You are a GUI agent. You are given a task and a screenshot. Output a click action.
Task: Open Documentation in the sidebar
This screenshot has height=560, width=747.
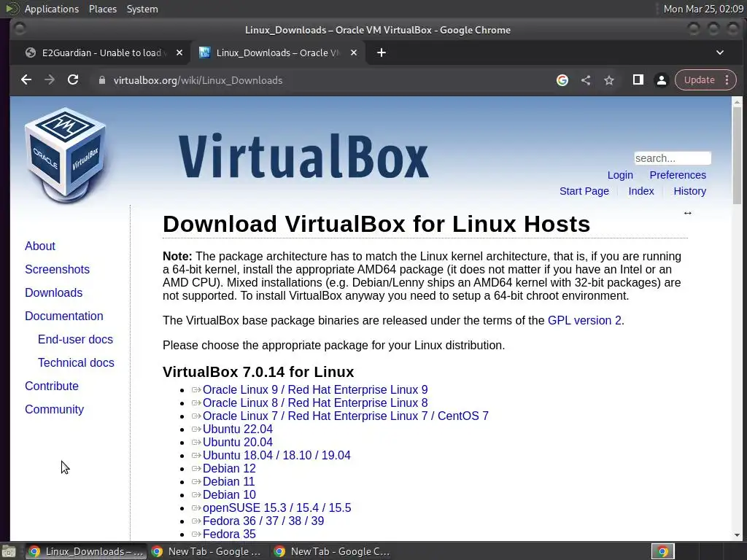pos(64,316)
